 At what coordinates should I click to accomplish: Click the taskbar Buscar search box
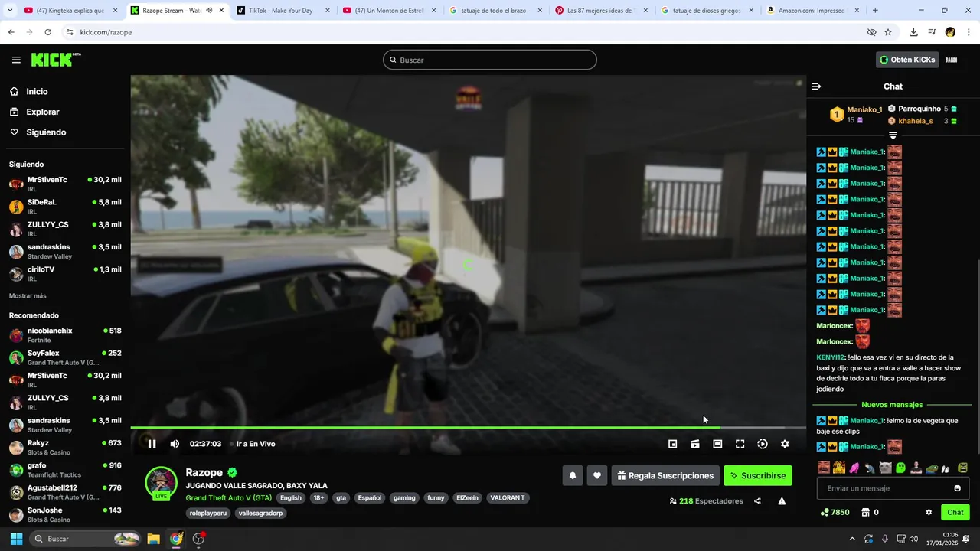(x=86, y=539)
